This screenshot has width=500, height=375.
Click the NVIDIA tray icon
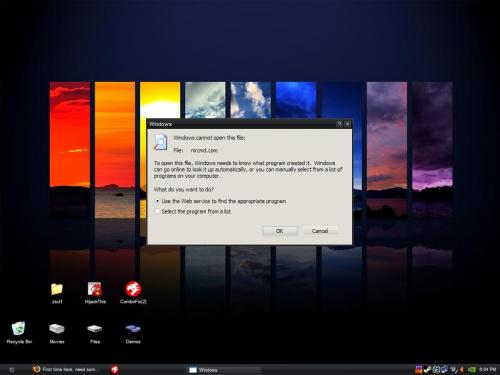(x=472, y=369)
